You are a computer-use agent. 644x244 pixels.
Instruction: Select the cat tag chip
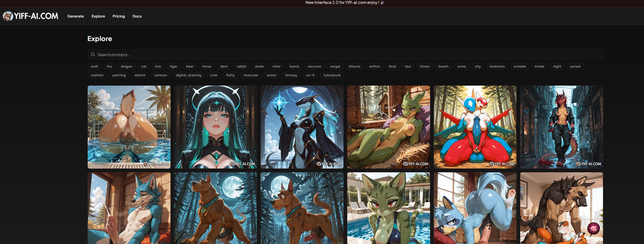pos(144,66)
